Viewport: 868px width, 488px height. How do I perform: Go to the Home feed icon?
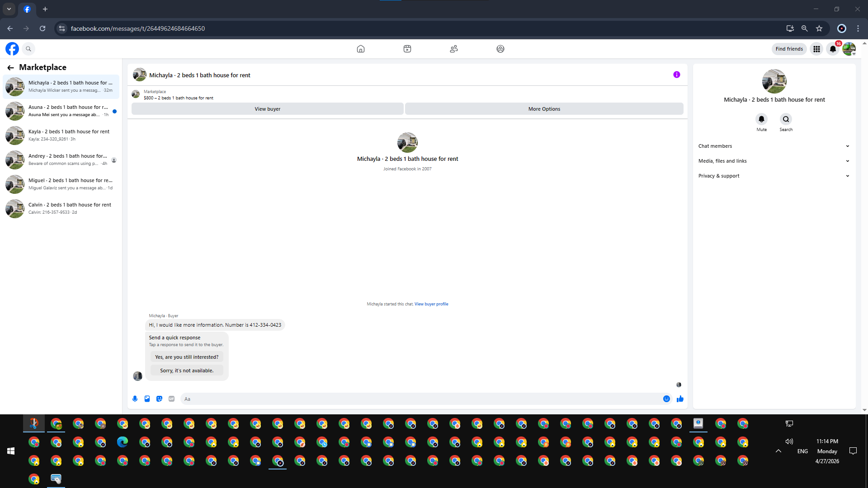[361, 49]
